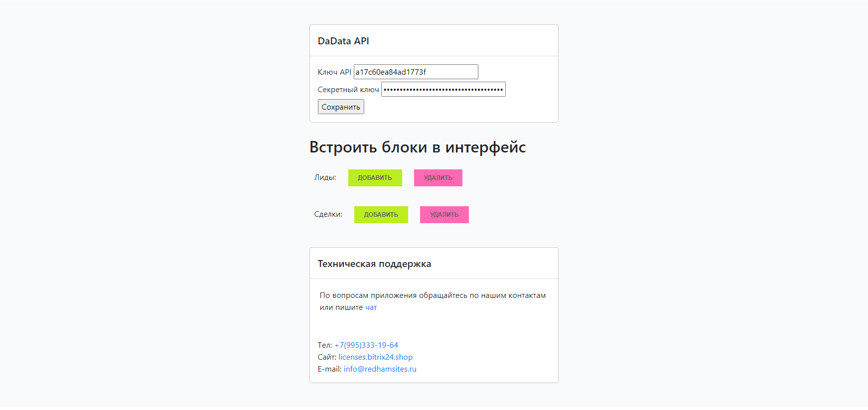Email info@redhamsites.ru via the link
This screenshot has width=868, height=410.
pyautogui.click(x=380, y=369)
